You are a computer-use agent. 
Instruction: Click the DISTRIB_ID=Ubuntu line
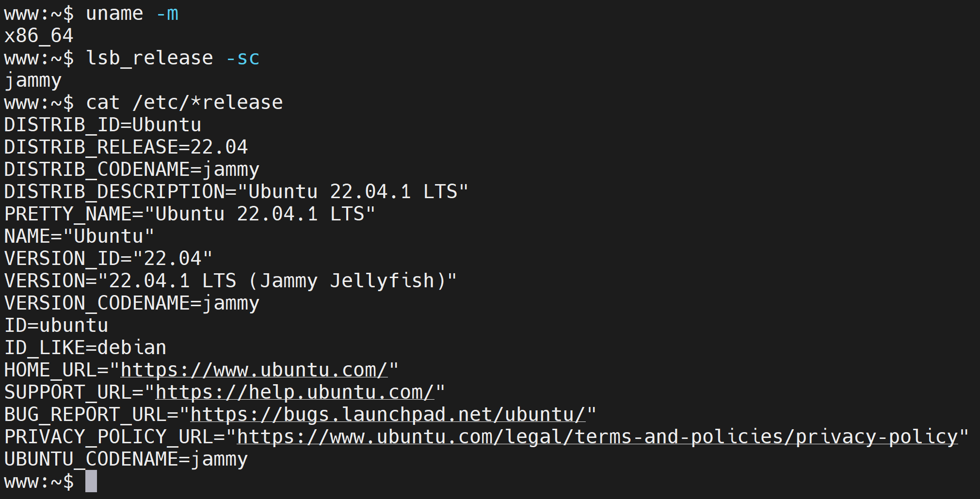(103, 125)
